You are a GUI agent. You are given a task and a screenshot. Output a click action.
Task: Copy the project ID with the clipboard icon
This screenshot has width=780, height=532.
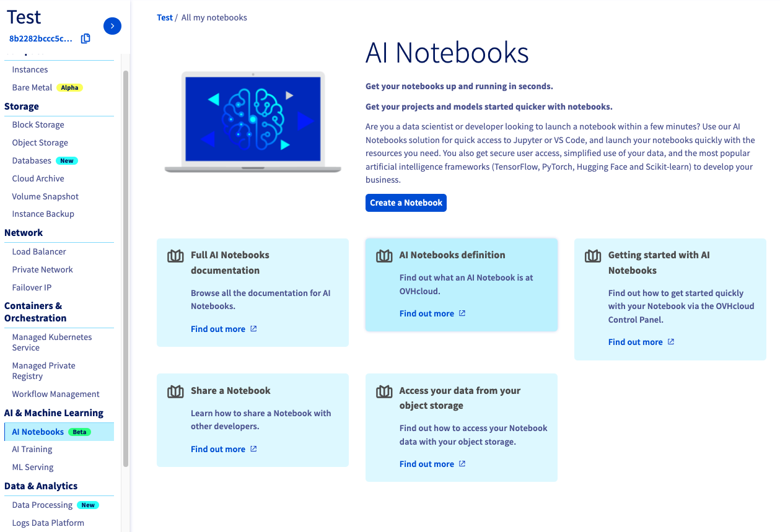click(85, 38)
